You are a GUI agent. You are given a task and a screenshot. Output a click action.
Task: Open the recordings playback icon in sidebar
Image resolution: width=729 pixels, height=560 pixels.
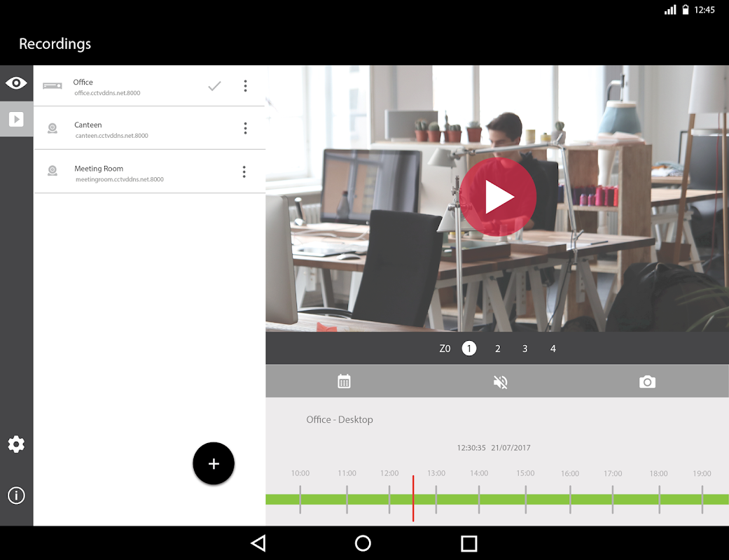point(16,120)
